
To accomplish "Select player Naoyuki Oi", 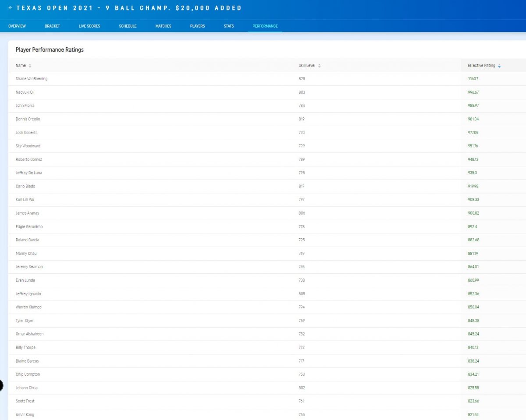I will [x=25, y=92].
